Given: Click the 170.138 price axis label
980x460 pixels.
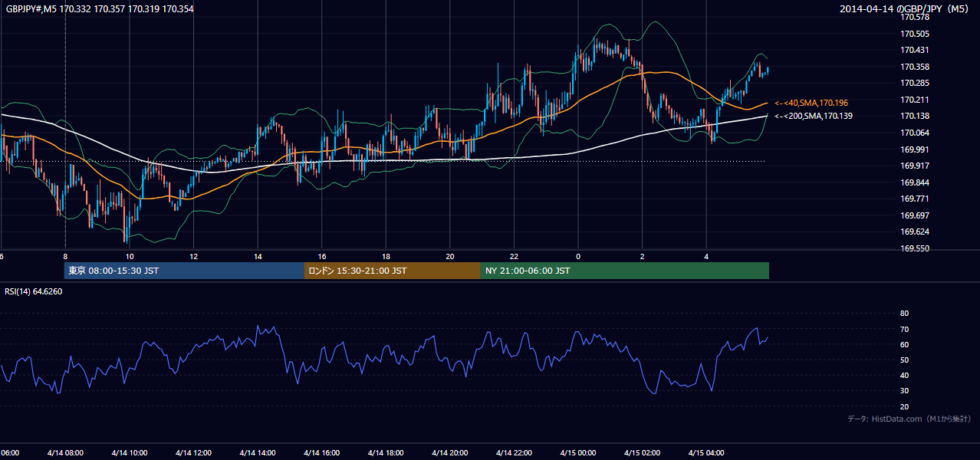Looking at the screenshot, I should 915,116.
